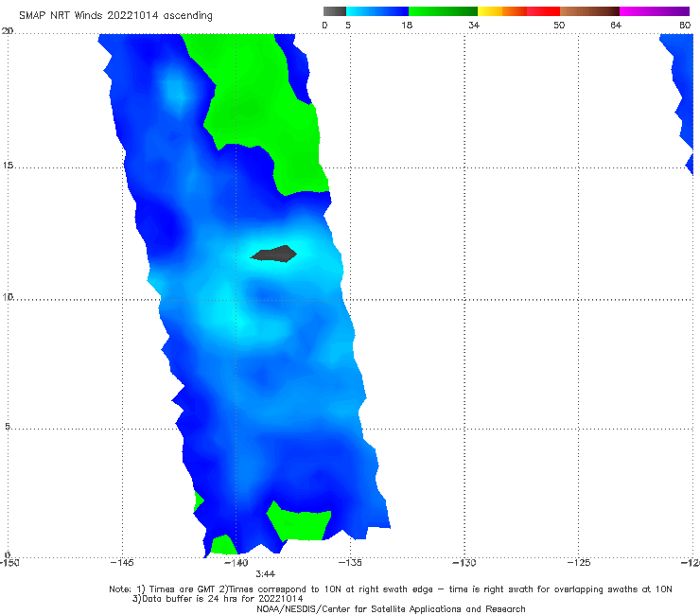The width and height of the screenshot is (700, 615).
Task: Click the longitude '-130' axis label
Action: 464,563
